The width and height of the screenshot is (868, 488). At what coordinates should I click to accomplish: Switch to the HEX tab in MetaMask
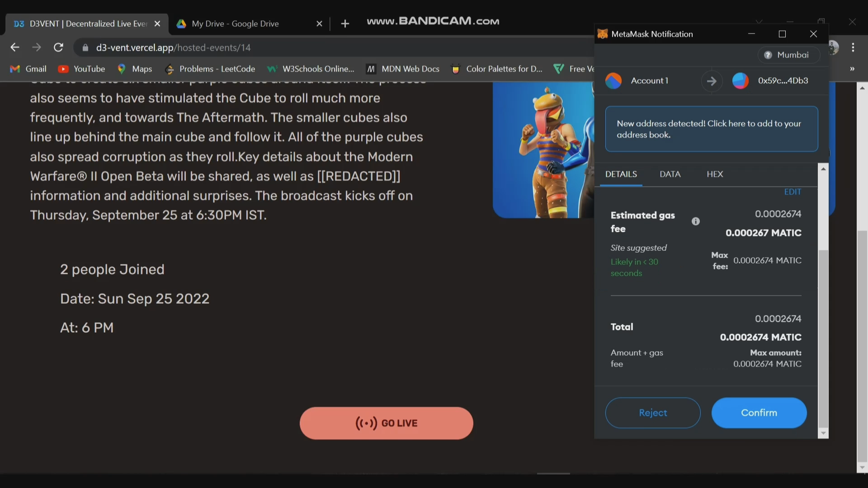point(715,174)
